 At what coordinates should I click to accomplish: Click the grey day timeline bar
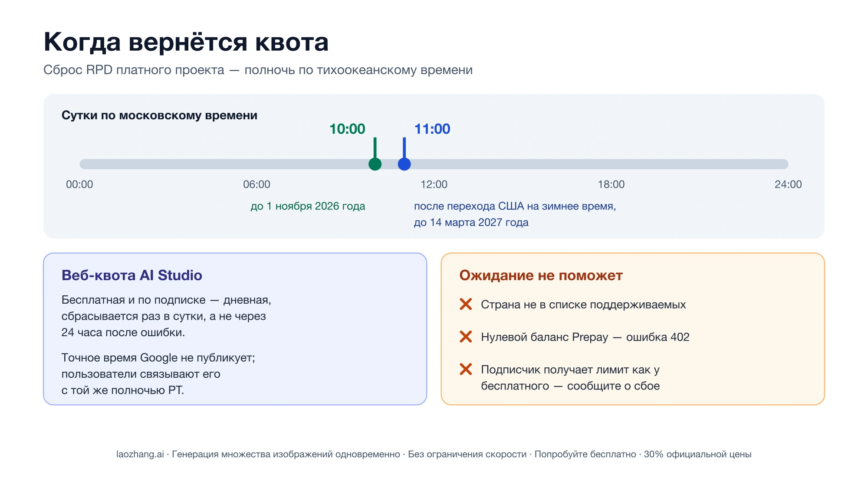tap(434, 164)
